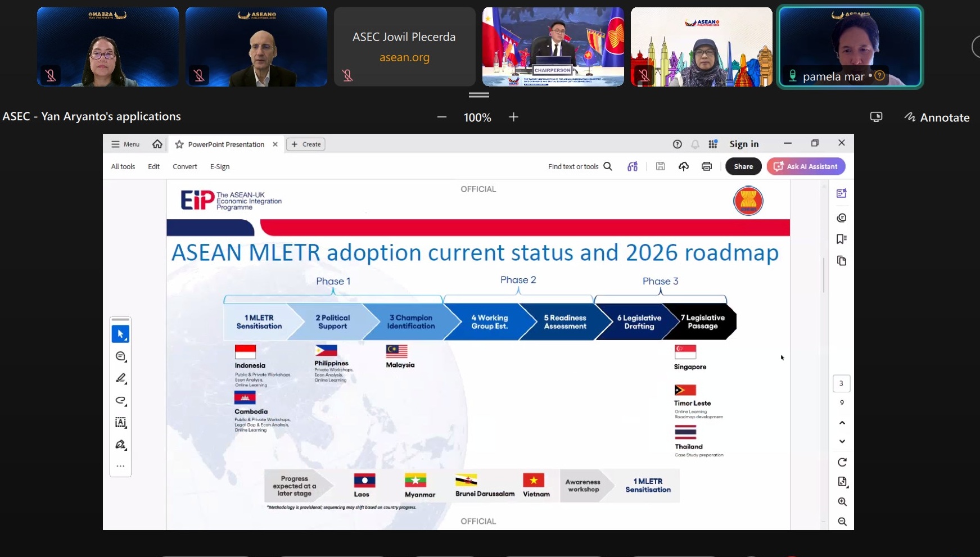
Task: Go to the previous page with up chevron
Action: 842,423
